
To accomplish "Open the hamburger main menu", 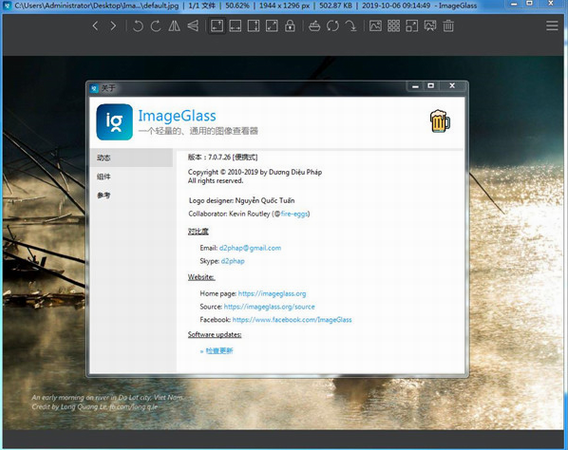I will [552, 26].
